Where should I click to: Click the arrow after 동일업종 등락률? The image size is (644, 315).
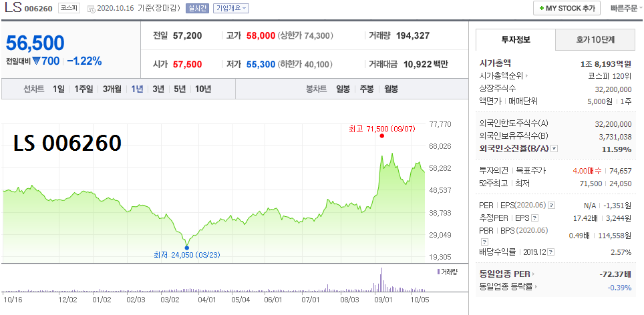pos(536,287)
